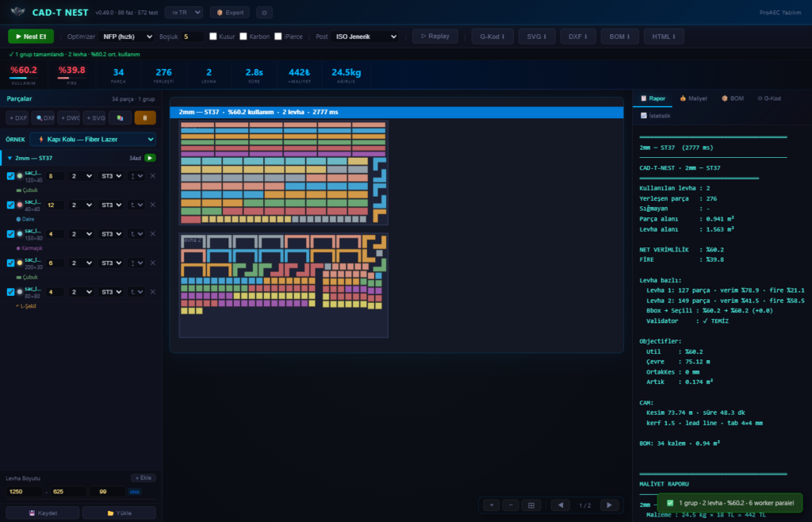
Task: Run the green play on 2mm ST37 group
Action: coord(150,158)
